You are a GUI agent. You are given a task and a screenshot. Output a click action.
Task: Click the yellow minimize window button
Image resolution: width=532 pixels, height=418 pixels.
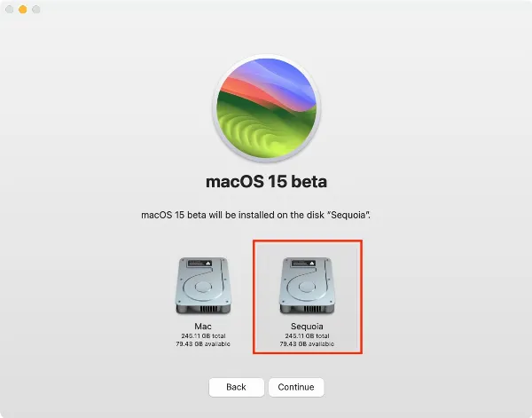coord(23,9)
